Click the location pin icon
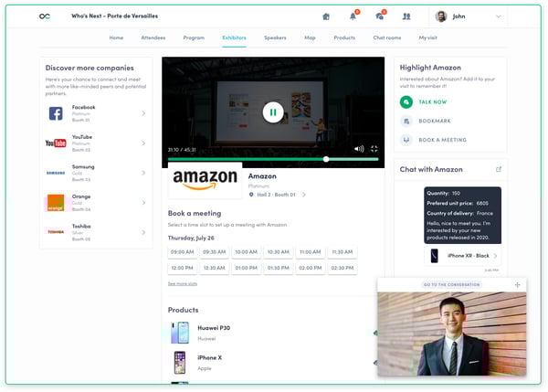 (x=251, y=195)
